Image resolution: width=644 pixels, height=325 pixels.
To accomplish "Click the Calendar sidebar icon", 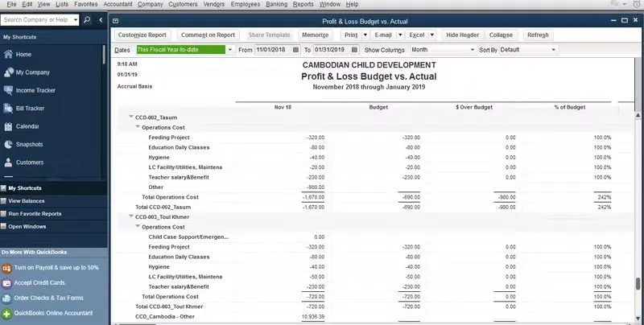I will tap(10, 126).
